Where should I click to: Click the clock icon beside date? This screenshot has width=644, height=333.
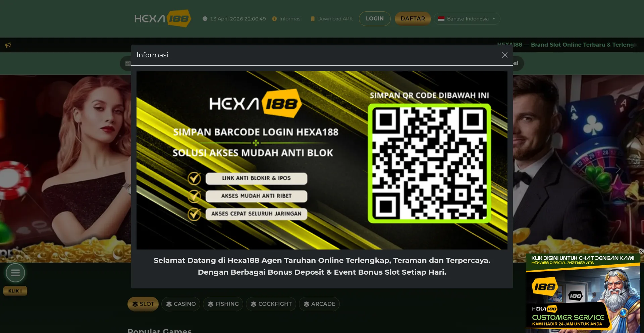click(x=205, y=19)
